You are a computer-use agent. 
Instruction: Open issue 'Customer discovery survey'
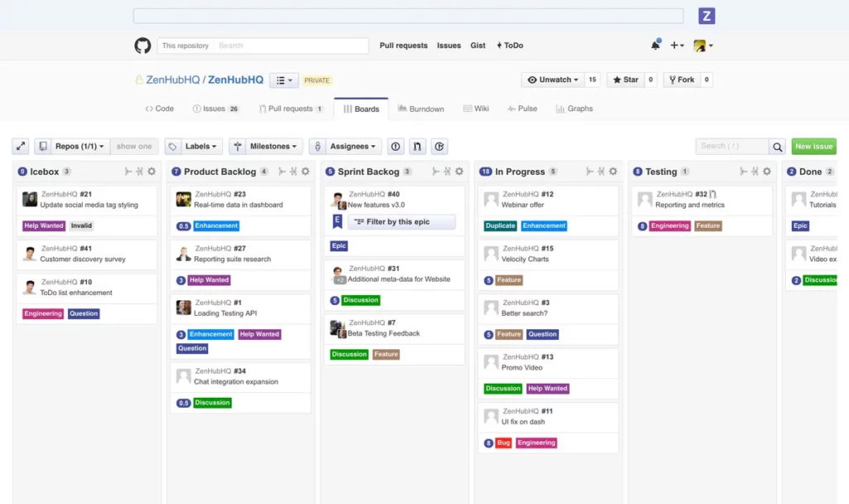pyautogui.click(x=82, y=259)
